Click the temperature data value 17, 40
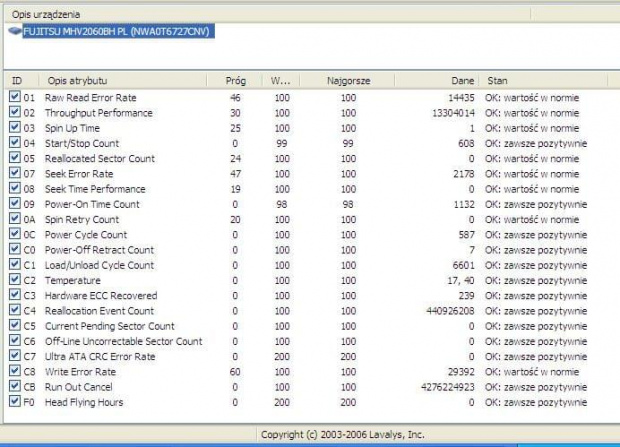 461,280
